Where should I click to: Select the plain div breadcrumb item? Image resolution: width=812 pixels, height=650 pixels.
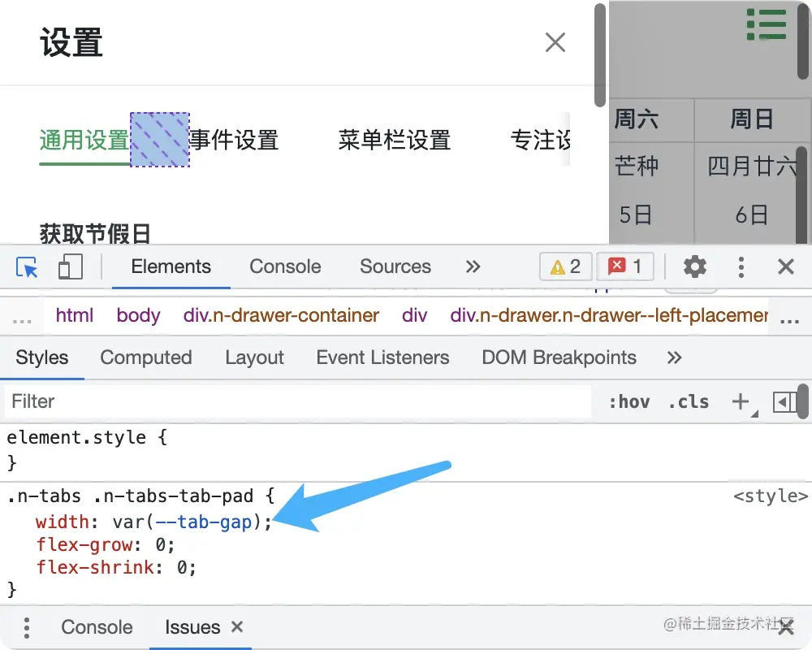click(414, 315)
